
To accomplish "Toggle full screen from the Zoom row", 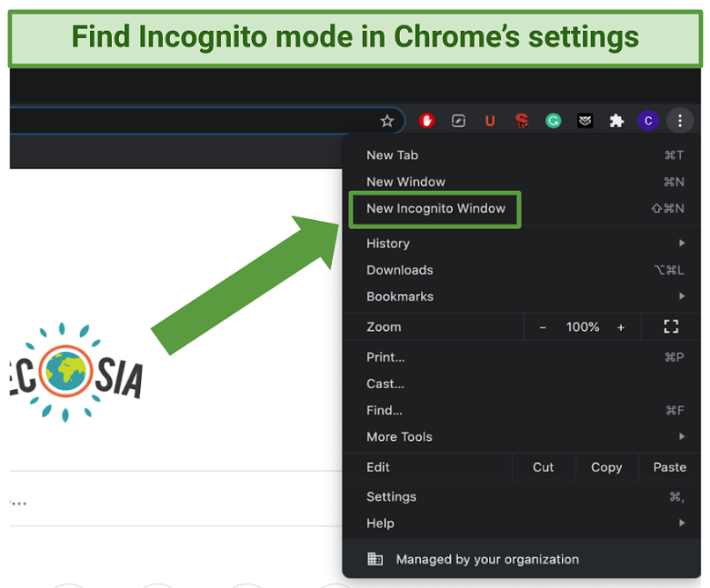I will tap(671, 327).
